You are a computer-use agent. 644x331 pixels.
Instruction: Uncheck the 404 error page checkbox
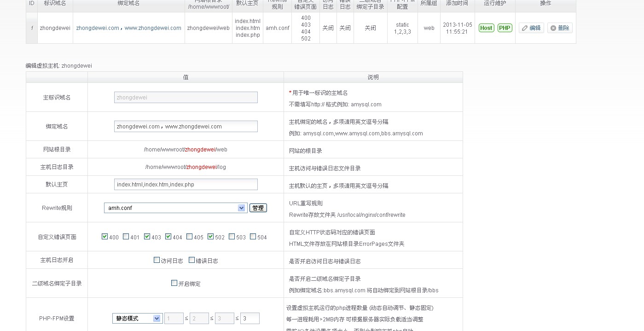[168, 237]
